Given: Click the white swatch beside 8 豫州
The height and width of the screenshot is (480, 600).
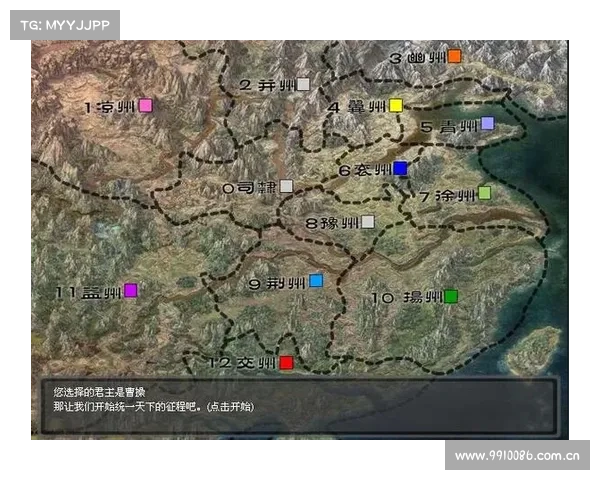Looking at the screenshot, I should [368, 222].
